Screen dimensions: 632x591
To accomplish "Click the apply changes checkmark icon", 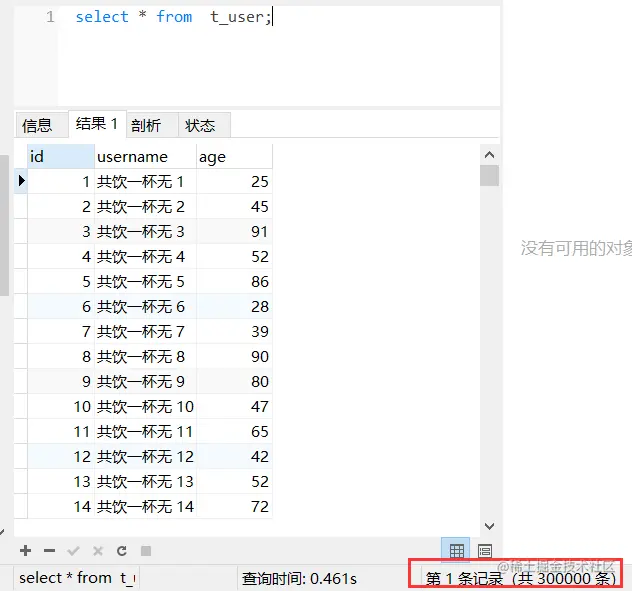I will (73, 550).
